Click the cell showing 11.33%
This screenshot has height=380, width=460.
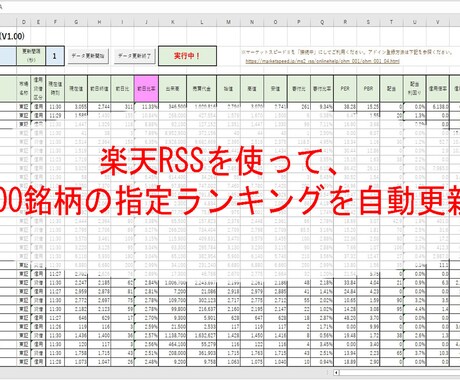pos(146,107)
